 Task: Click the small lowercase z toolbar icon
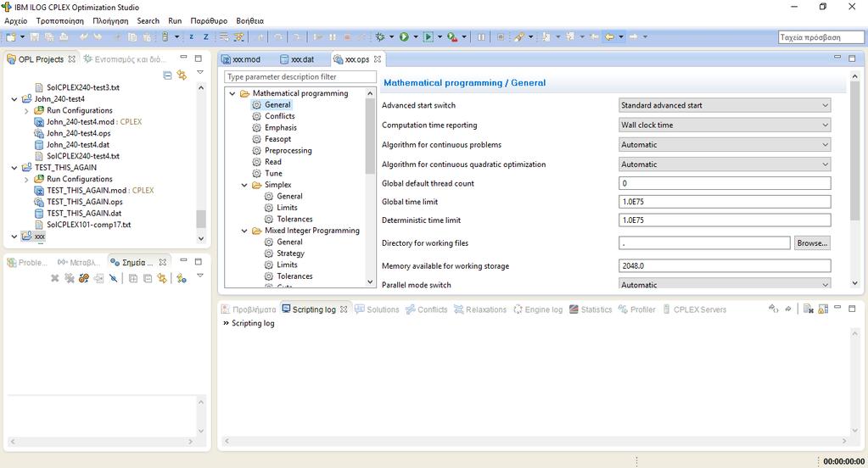(x=192, y=37)
